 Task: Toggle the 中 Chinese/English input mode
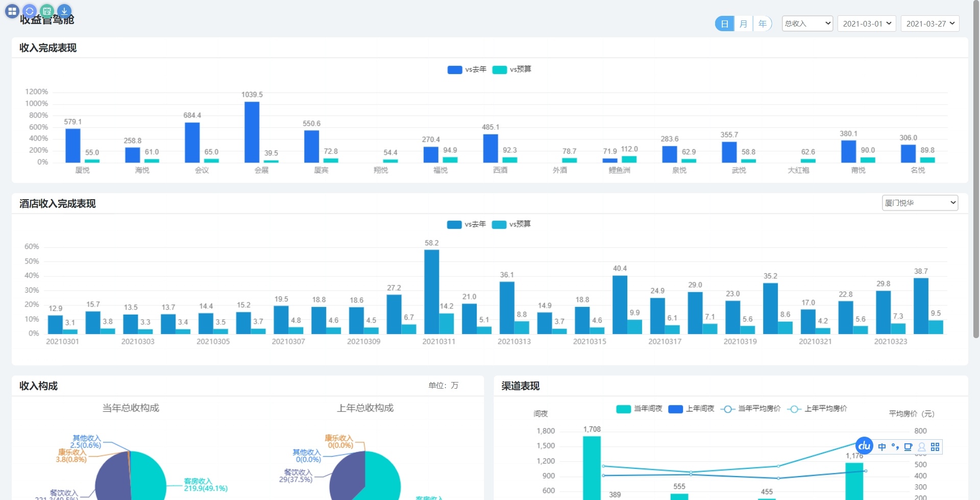882,447
